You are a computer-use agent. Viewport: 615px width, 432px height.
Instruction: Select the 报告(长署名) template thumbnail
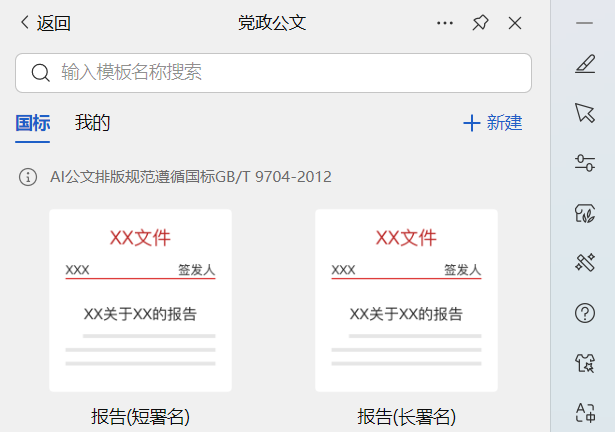406,301
